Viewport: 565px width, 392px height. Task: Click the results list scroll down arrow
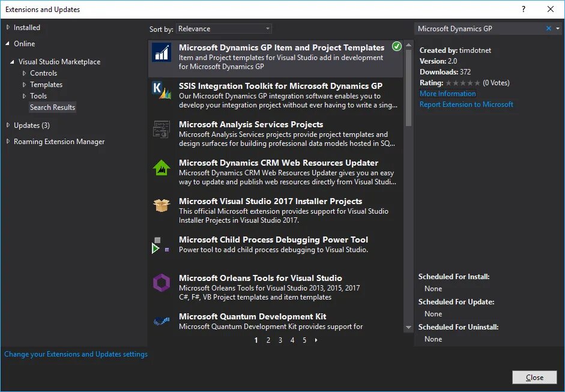click(408, 328)
